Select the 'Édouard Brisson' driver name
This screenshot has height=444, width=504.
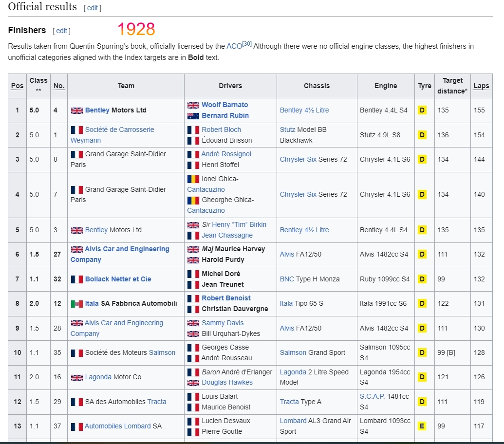[x=226, y=140]
